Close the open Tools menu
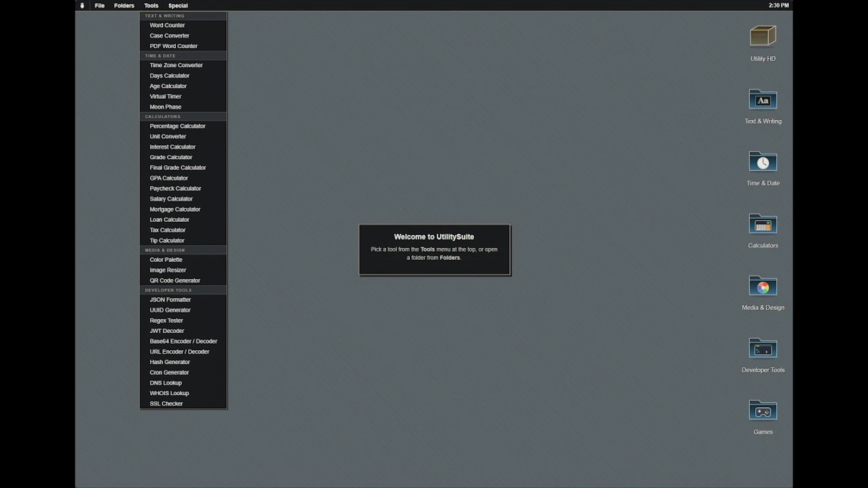This screenshot has height=488, width=868. [x=151, y=5]
